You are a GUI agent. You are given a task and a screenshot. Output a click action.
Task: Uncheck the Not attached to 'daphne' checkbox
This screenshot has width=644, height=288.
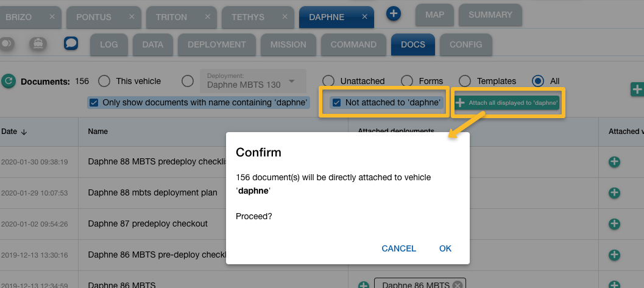(x=336, y=102)
